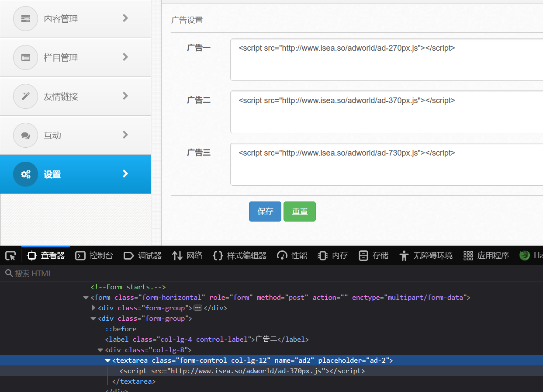Expand 互动 with its chevron arrow
543x392 pixels.
click(125, 135)
